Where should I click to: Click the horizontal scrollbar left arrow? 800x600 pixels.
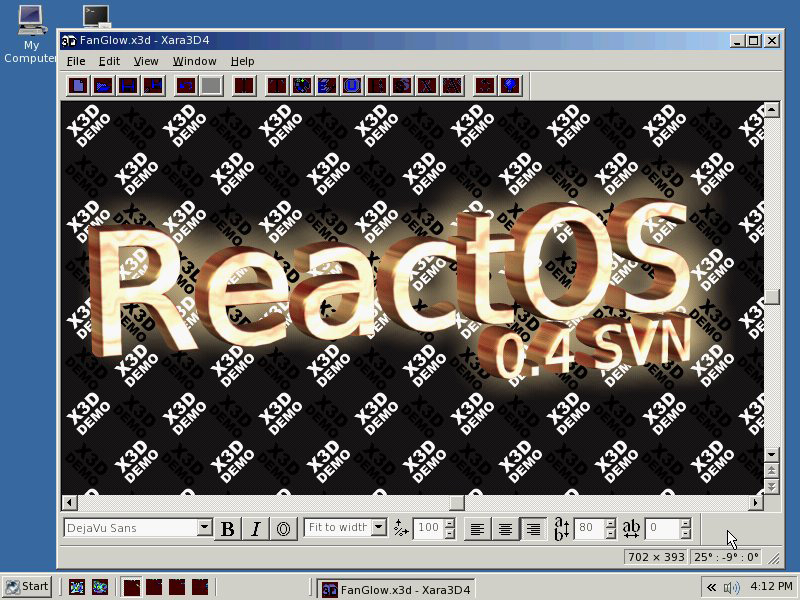(69, 503)
